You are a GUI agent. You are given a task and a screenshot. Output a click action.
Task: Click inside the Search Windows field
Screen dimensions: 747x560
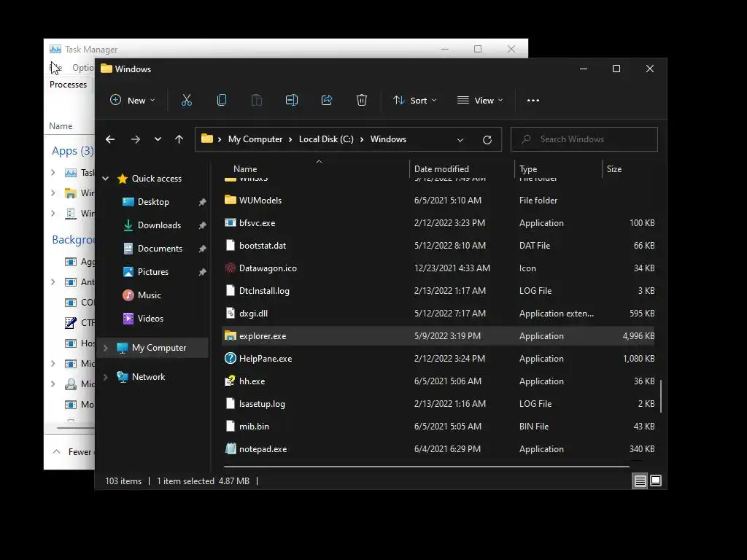coord(584,139)
